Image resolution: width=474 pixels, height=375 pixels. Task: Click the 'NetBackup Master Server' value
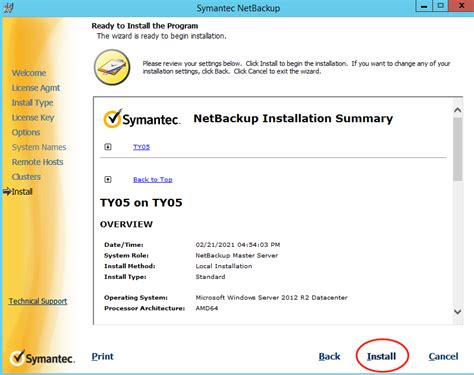[x=237, y=256]
